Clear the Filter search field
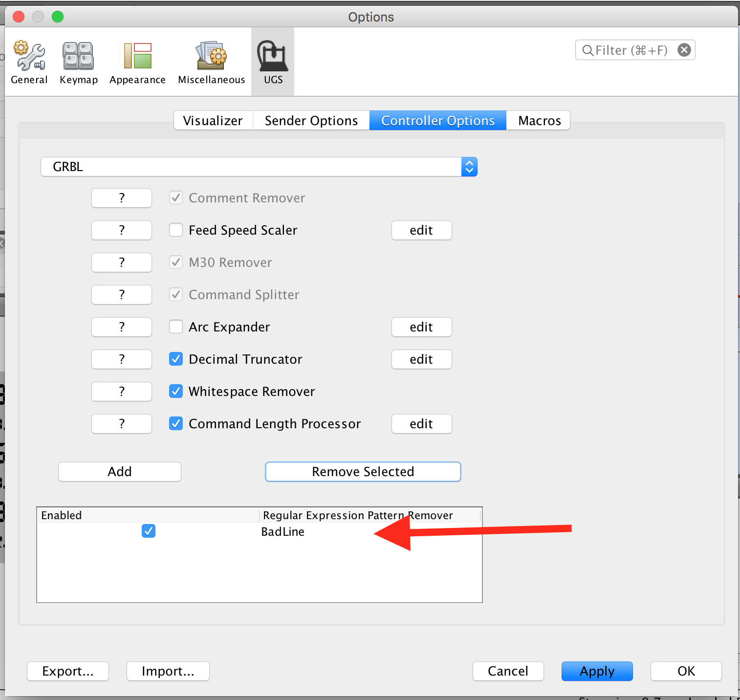Image resolution: width=740 pixels, height=700 pixels. click(x=683, y=50)
